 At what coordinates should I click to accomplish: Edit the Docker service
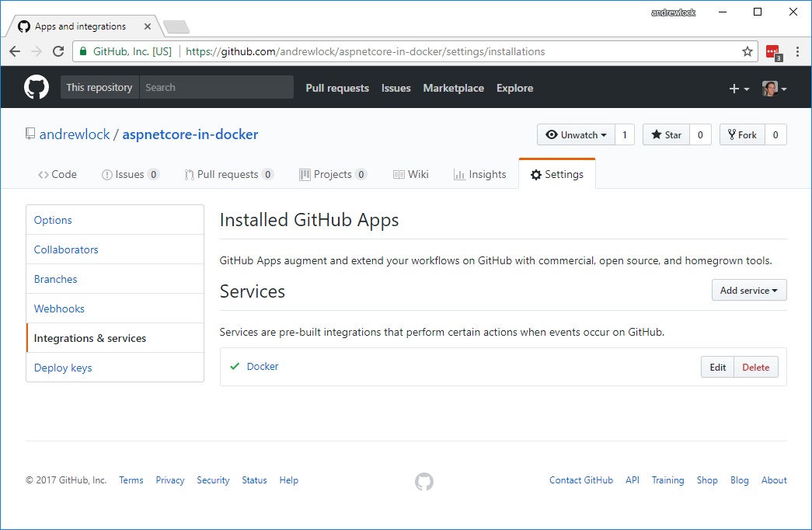[x=718, y=367]
